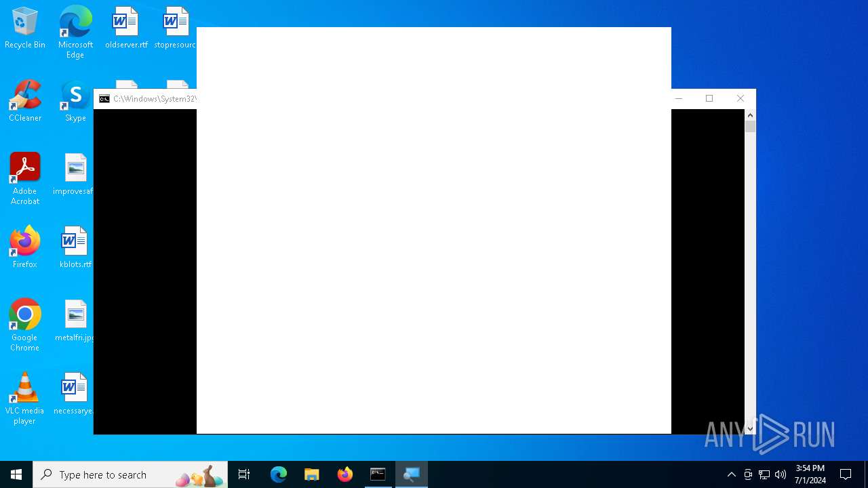
Task: Minimize the command prompt window
Action: pyautogui.click(x=678, y=99)
